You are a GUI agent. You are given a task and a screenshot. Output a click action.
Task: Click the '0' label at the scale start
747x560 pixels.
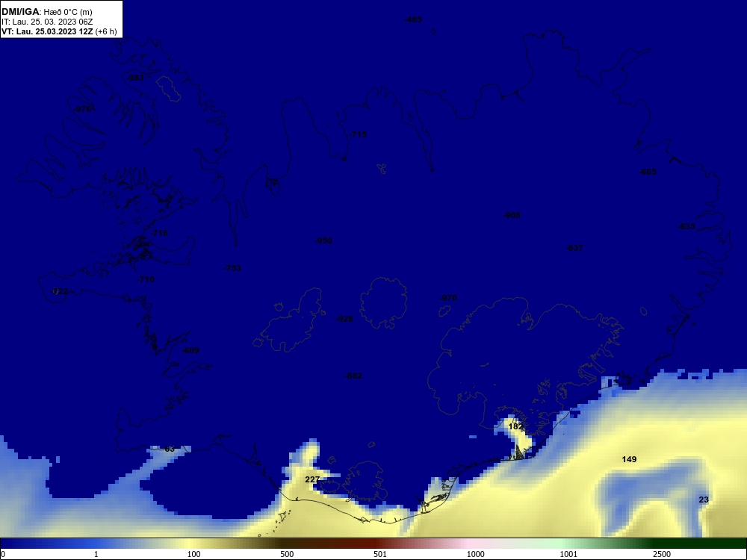click(3, 554)
